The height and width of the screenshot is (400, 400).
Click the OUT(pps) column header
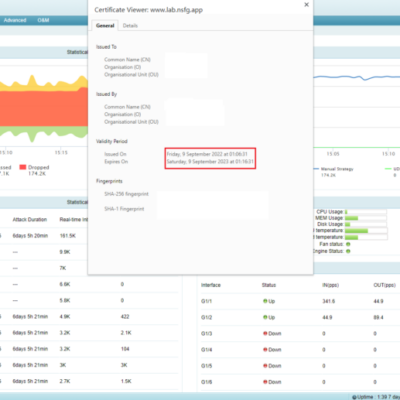tap(384, 285)
